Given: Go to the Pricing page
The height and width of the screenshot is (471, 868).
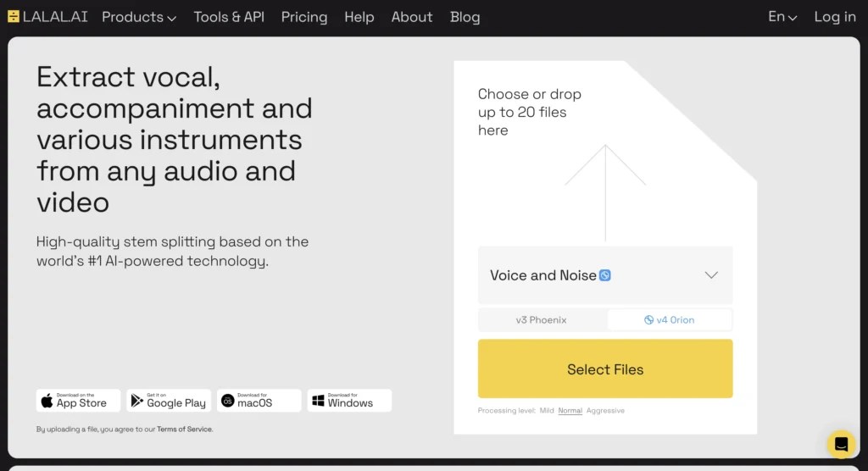Looking at the screenshot, I should pos(304,17).
